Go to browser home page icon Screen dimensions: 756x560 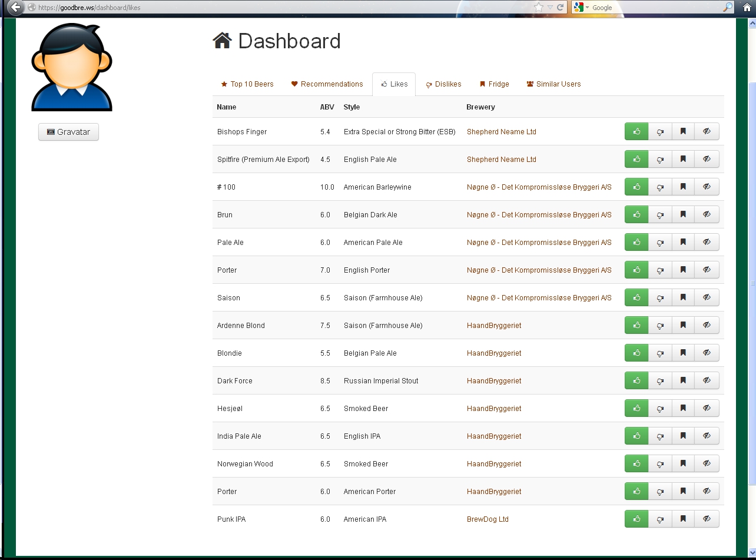[747, 8]
